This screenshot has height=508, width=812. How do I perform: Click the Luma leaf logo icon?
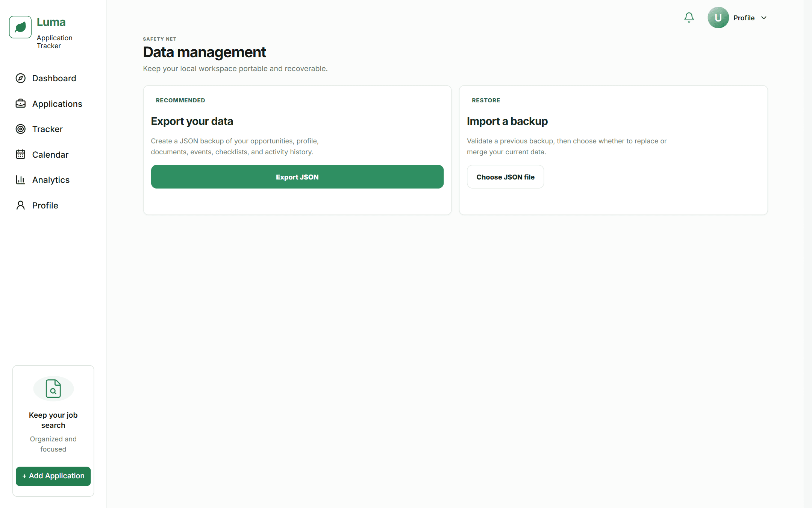[20, 27]
